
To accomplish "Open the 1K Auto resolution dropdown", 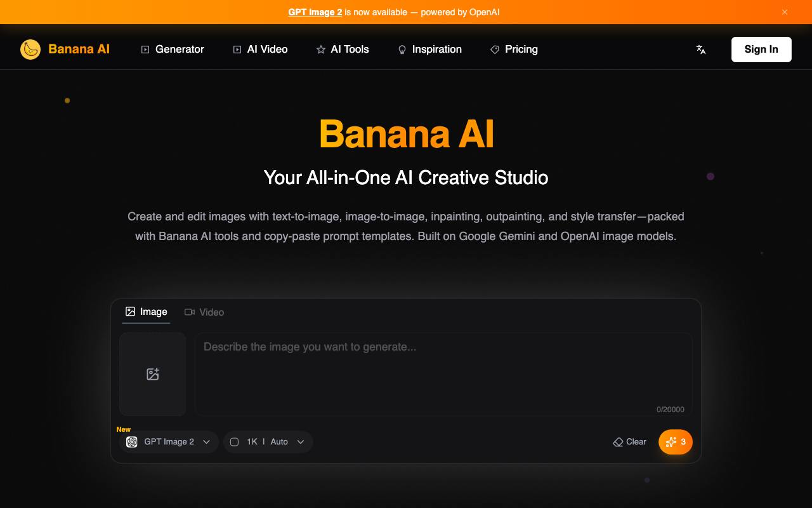I will tap(268, 442).
